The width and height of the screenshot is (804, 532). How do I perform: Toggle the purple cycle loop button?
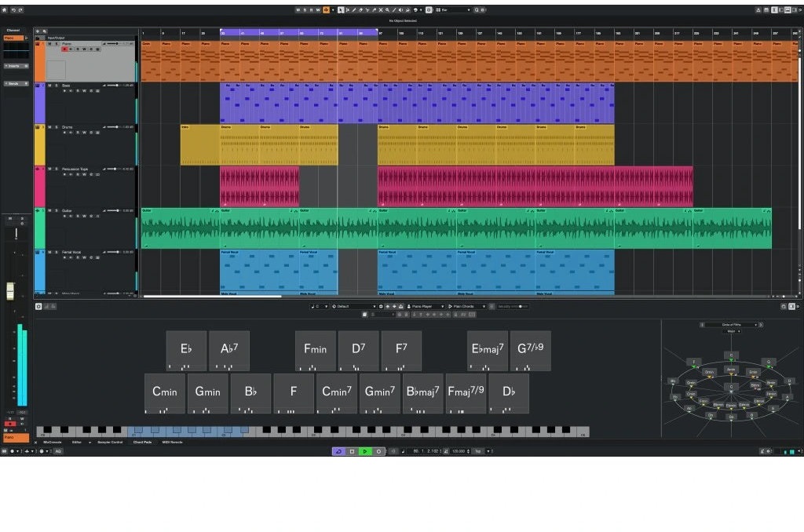pyautogui.click(x=338, y=451)
